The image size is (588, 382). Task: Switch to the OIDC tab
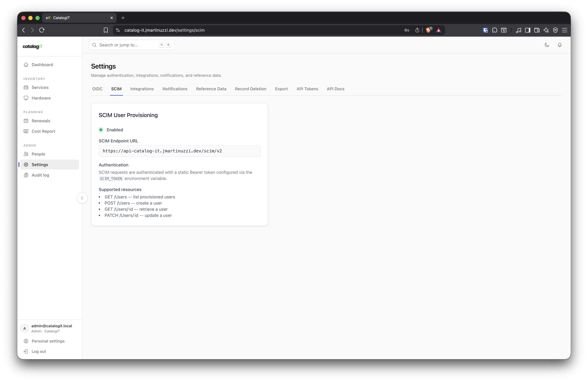tap(97, 89)
